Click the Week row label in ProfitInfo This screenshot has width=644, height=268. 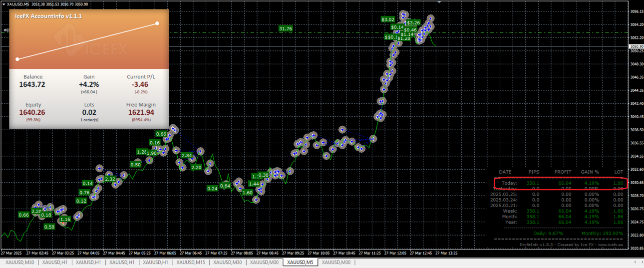(x=510, y=211)
